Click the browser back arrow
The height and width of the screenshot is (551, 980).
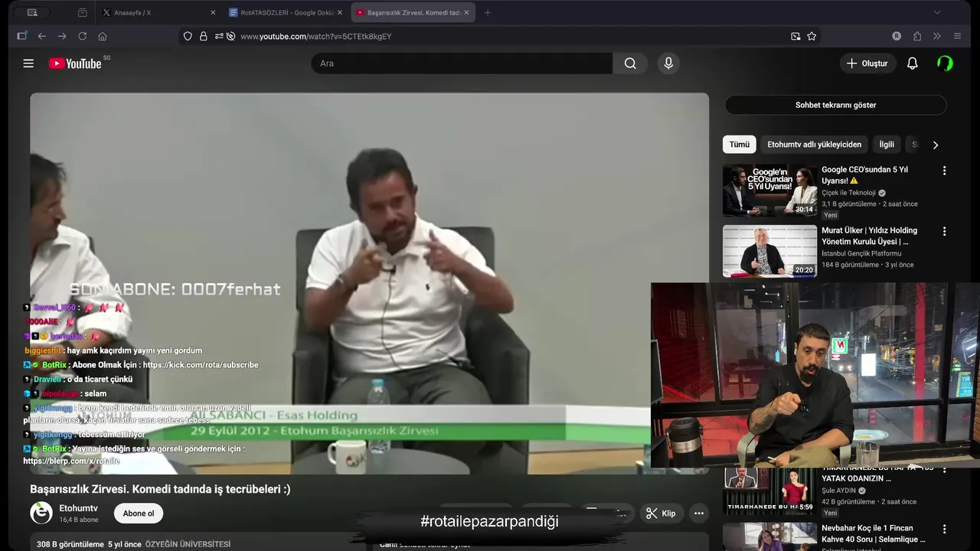coord(42,36)
